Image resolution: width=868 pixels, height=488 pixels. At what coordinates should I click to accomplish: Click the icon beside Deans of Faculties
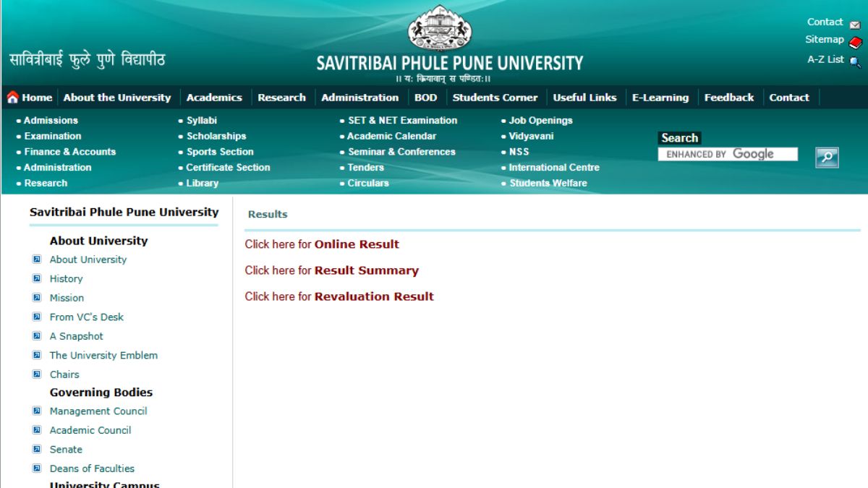37,468
